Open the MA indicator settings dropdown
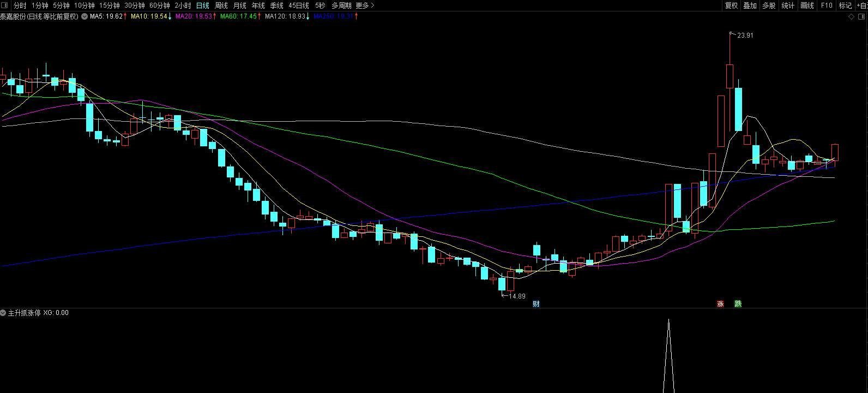Viewport: 868px width, 393px height. click(85, 16)
